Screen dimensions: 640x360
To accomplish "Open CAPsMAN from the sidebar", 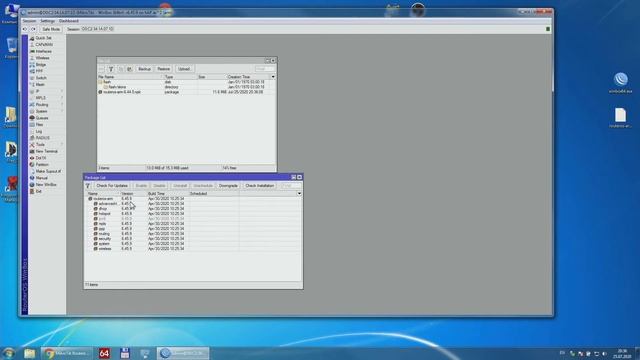I will coord(44,44).
